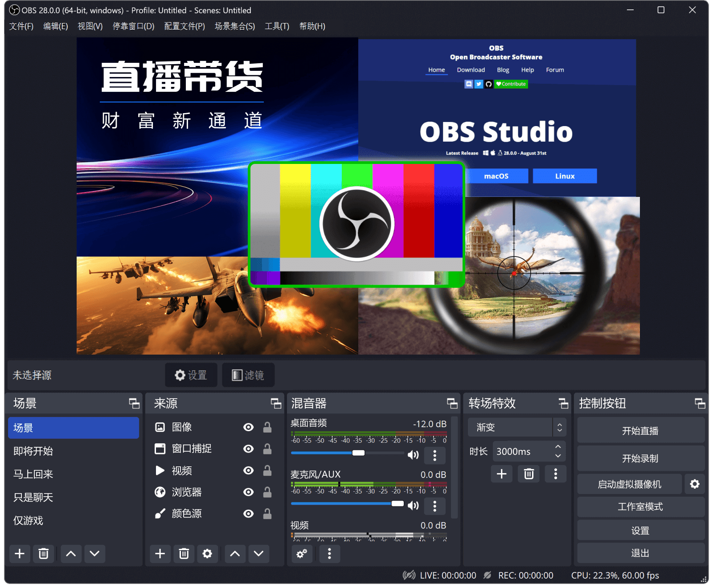Open the 停靠窗口(D) menu
Viewport: 713px width, 588px height.
coord(133,26)
